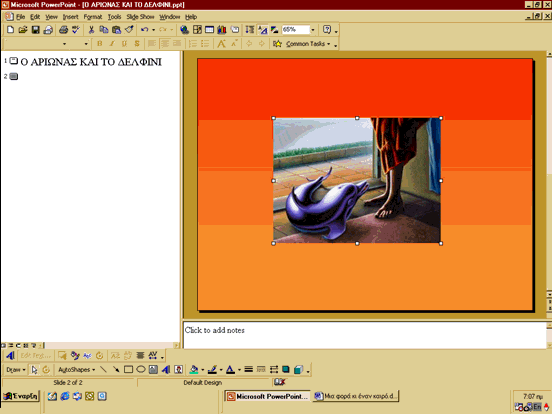Image resolution: width=552 pixels, height=414 pixels.
Task: Click the Έναρξη Start button
Action: (x=20, y=396)
